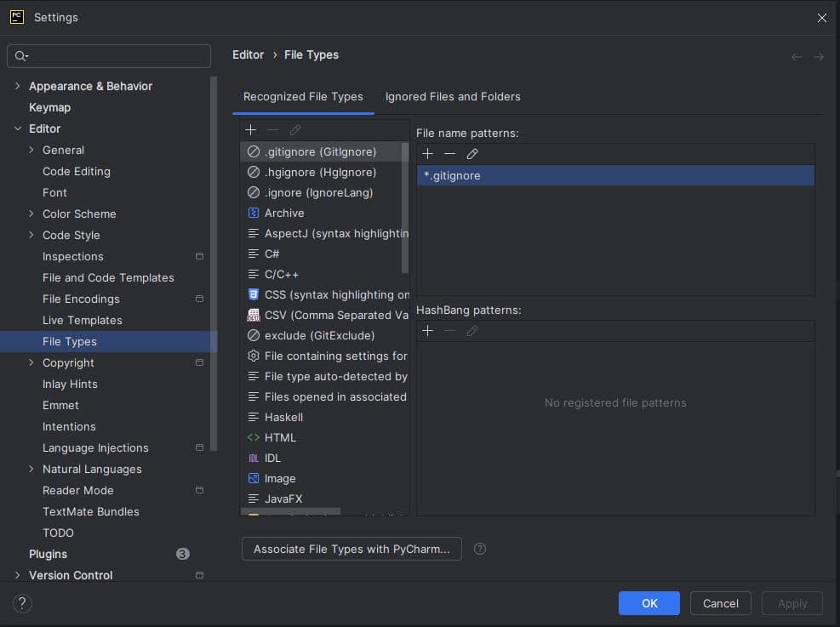Screen dimensions: 840x627
Task: Expand the Appearance & Behavior section
Action: pos(18,86)
